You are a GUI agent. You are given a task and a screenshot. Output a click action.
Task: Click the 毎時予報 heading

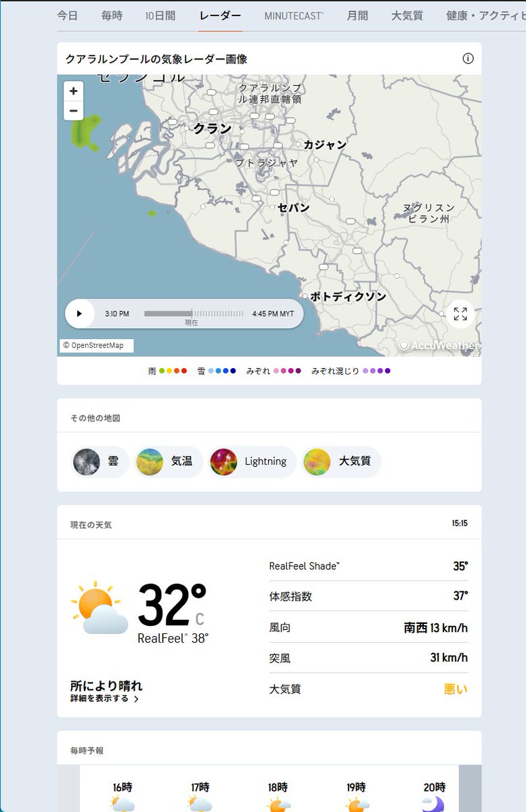[87, 751]
